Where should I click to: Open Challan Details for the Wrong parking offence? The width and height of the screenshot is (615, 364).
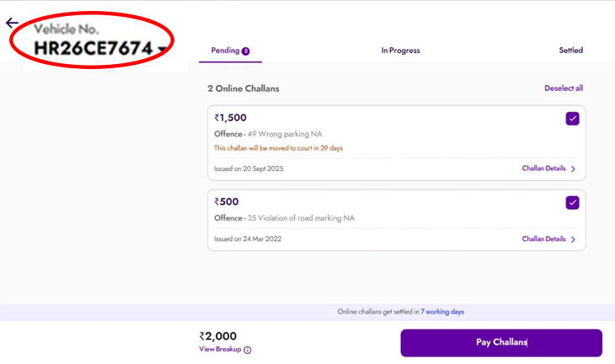point(543,169)
